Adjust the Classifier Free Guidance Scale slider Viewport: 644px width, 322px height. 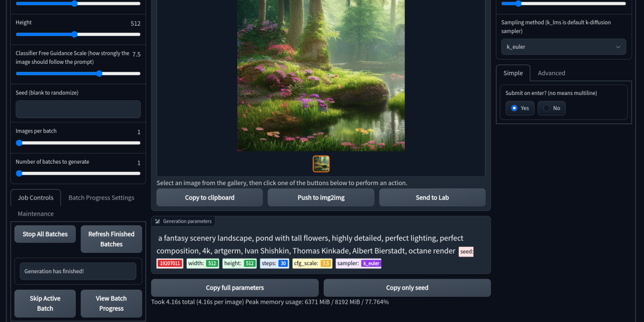[99, 74]
